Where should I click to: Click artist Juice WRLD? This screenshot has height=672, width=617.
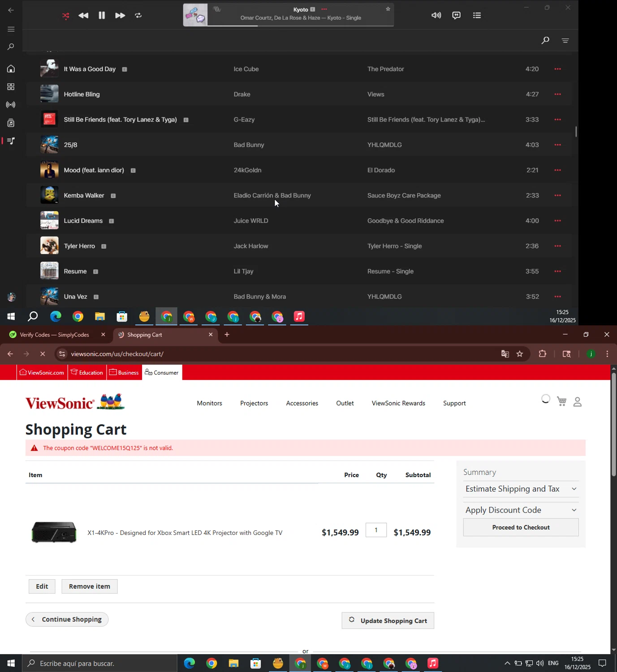pos(251,221)
